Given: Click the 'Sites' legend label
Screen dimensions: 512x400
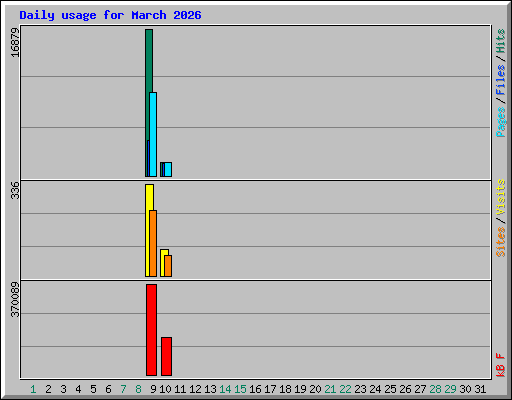Looking at the screenshot, I should click(500, 242).
